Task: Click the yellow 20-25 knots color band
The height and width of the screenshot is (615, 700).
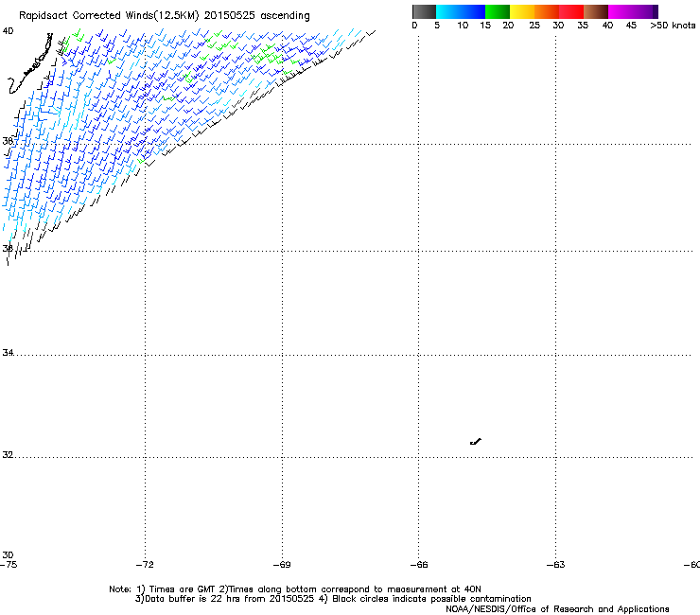Action: [x=522, y=11]
